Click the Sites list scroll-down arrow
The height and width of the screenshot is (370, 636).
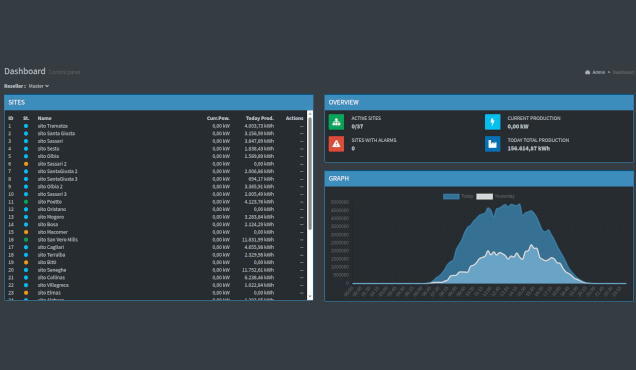coord(310,297)
